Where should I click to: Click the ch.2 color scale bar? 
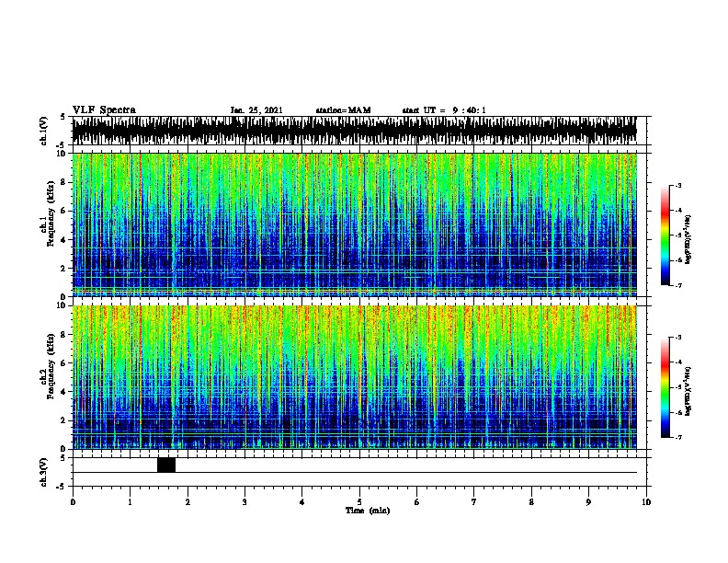665,387
